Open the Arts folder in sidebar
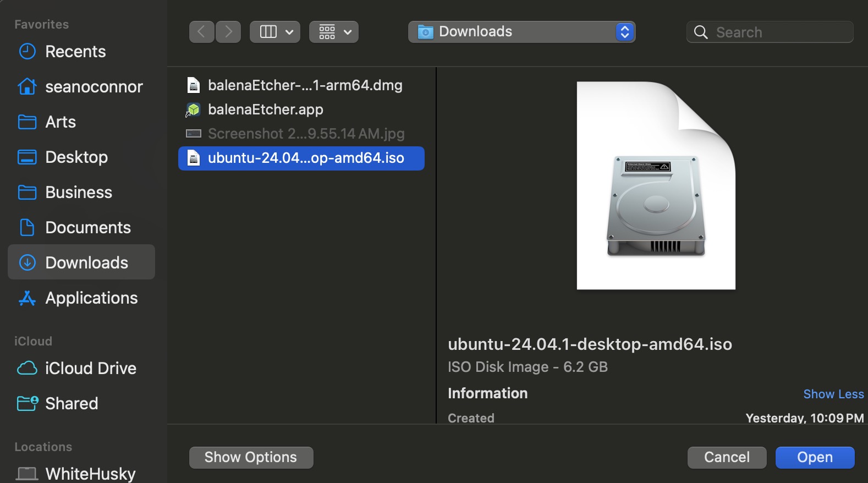This screenshot has width=868, height=483. click(x=81, y=122)
